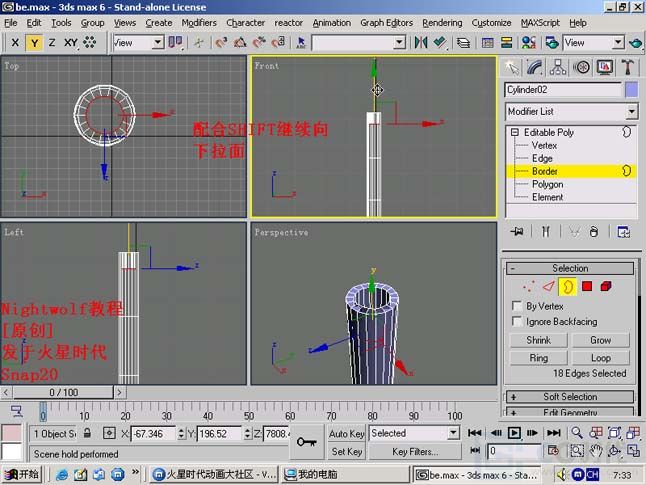Viewport: 646px width, 485px height.
Task: Click the Edge selection triangle icon
Action: click(x=548, y=286)
